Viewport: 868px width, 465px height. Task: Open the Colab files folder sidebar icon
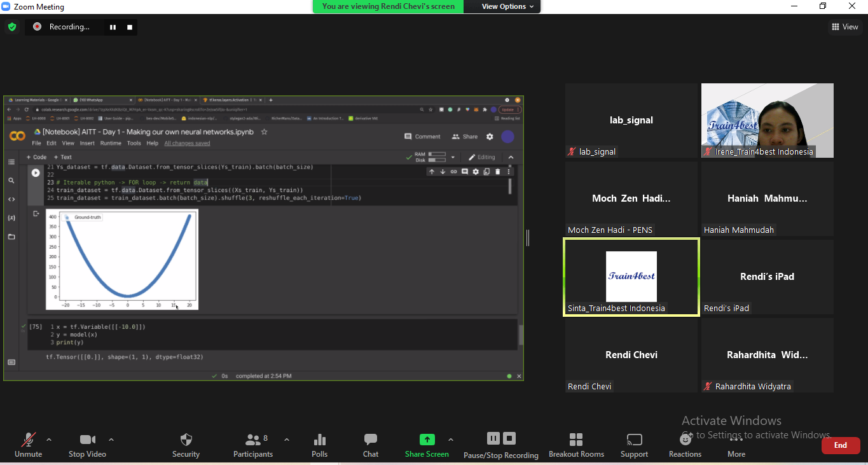pos(11,237)
